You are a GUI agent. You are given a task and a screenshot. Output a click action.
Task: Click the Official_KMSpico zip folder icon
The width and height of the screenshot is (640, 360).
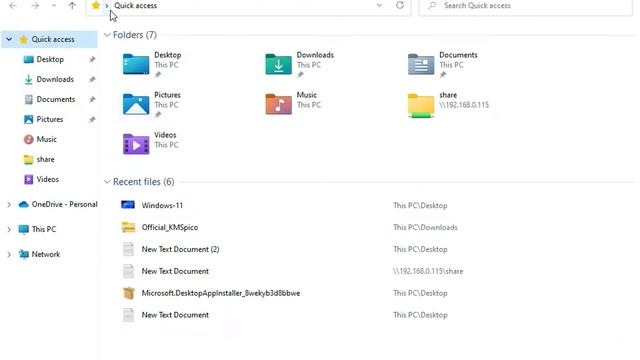128,227
